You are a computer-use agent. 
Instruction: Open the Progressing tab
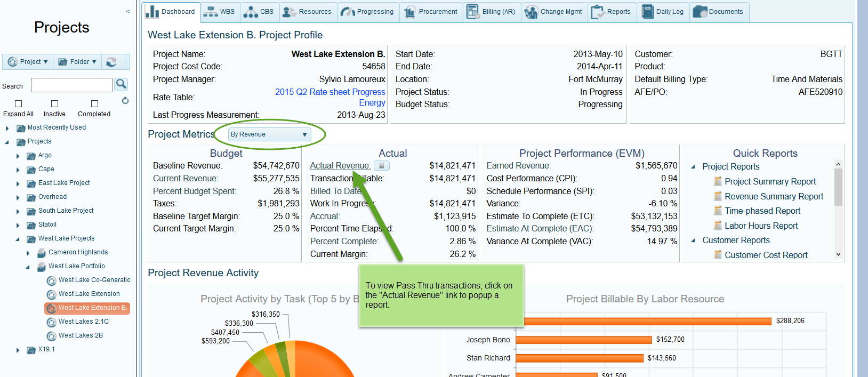368,12
